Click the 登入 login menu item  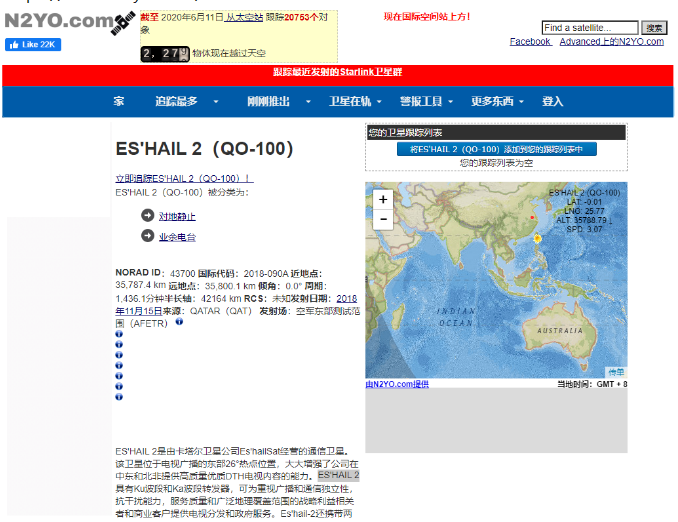(x=553, y=101)
